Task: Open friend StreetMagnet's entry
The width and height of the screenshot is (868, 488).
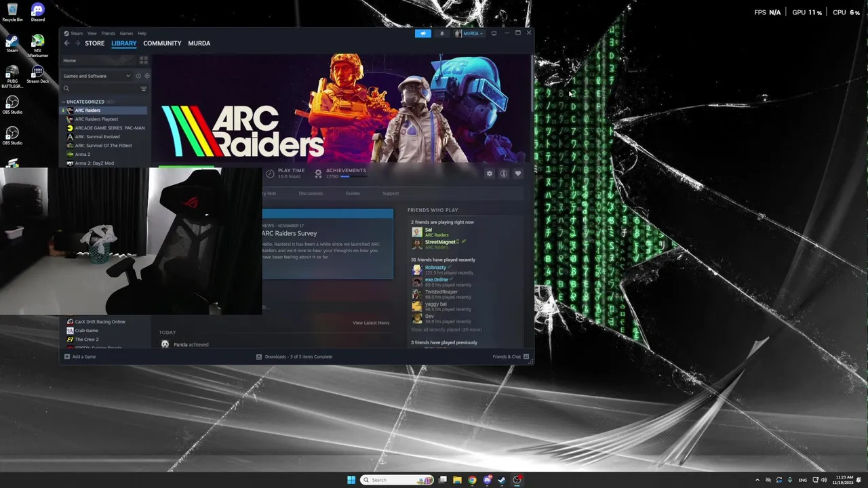Action: 440,242
